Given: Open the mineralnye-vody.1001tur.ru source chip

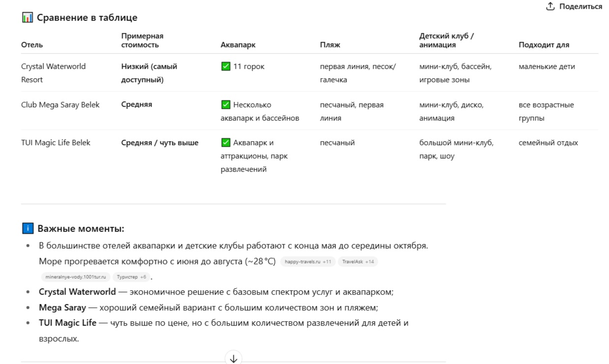Looking at the screenshot, I should point(75,277).
